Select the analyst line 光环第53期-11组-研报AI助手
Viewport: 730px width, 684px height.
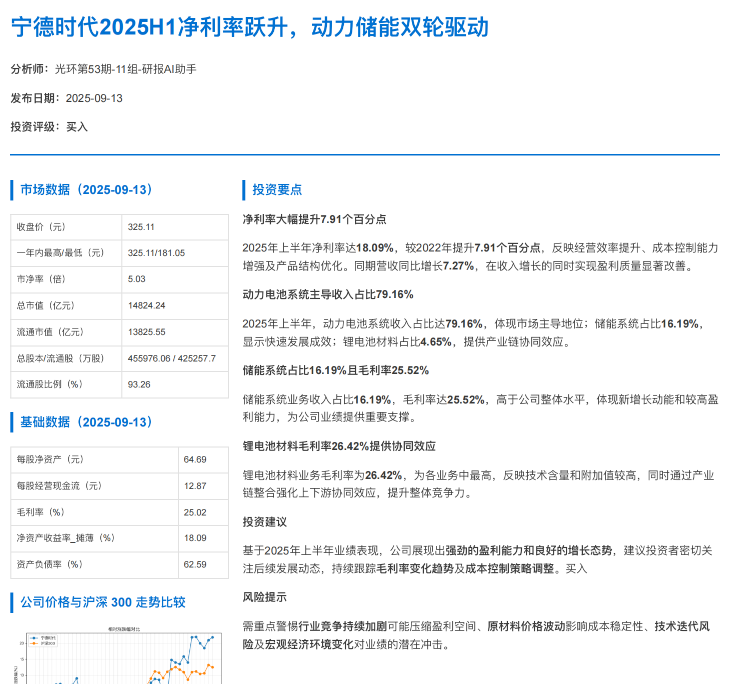click(126, 69)
